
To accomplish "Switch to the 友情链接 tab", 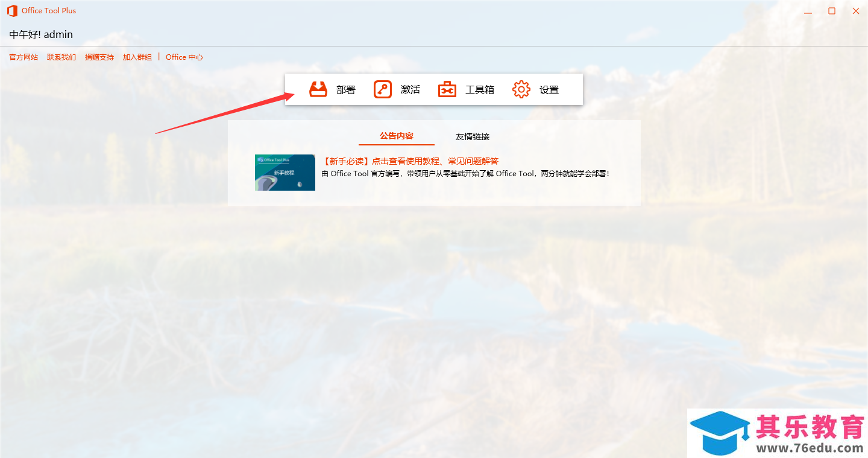I will coord(473,136).
